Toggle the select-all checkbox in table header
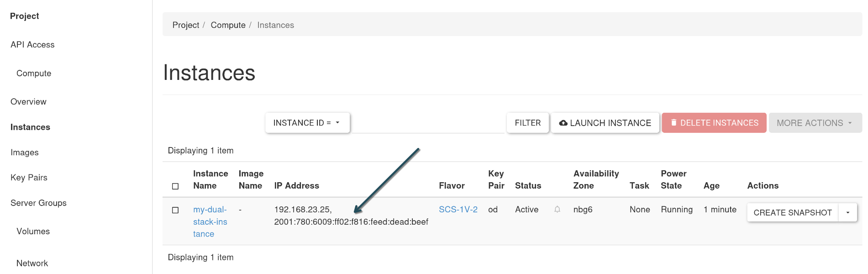Viewport: 868px width, 274px height. pyautogui.click(x=175, y=186)
